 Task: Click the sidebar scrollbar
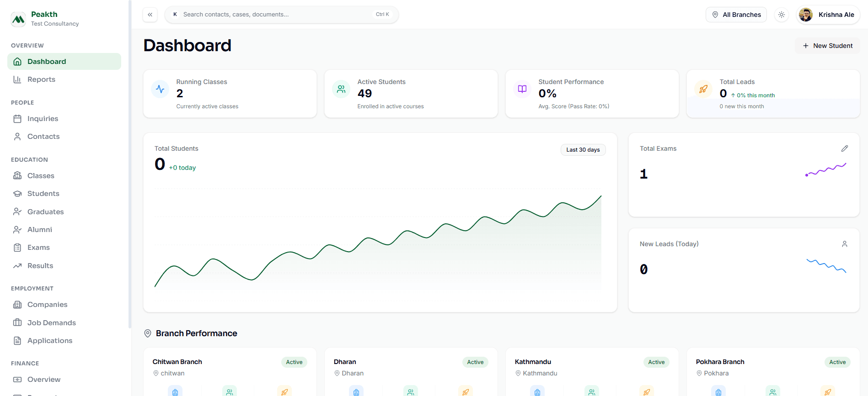130,164
